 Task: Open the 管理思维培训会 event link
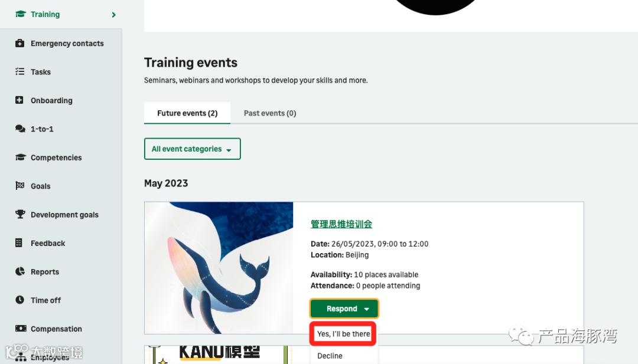pos(341,224)
